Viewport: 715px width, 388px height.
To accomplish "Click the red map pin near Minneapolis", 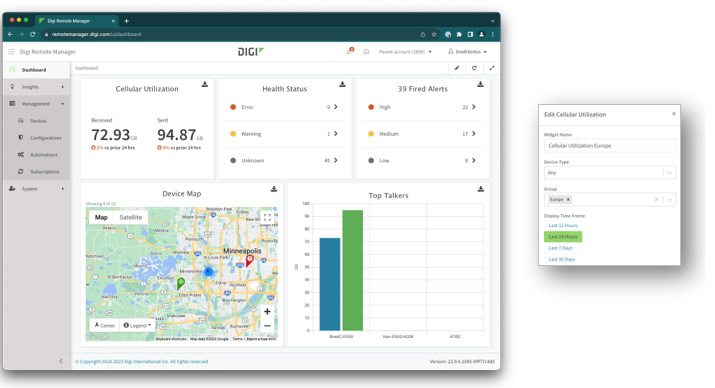I will (249, 260).
